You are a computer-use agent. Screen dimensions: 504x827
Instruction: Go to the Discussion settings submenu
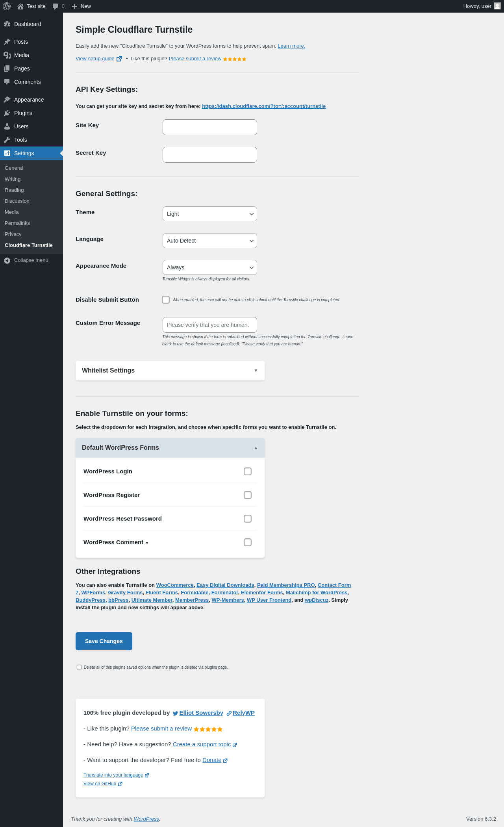point(17,201)
